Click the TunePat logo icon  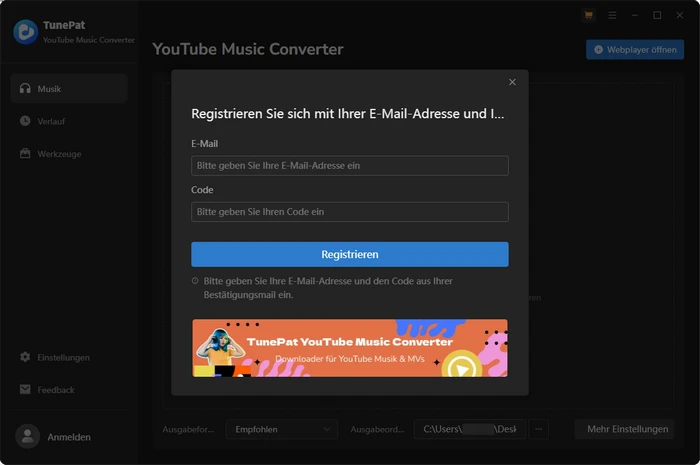click(x=25, y=32)
